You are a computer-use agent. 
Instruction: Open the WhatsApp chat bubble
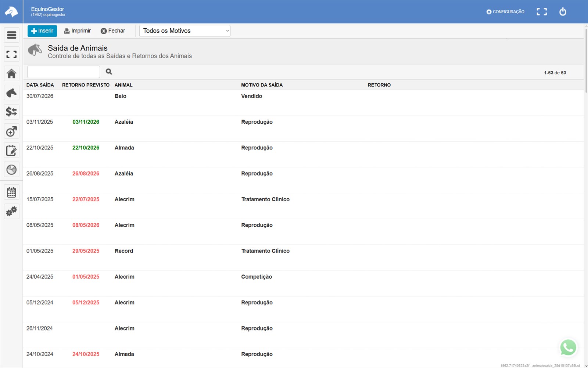click(x=568, y=347)
